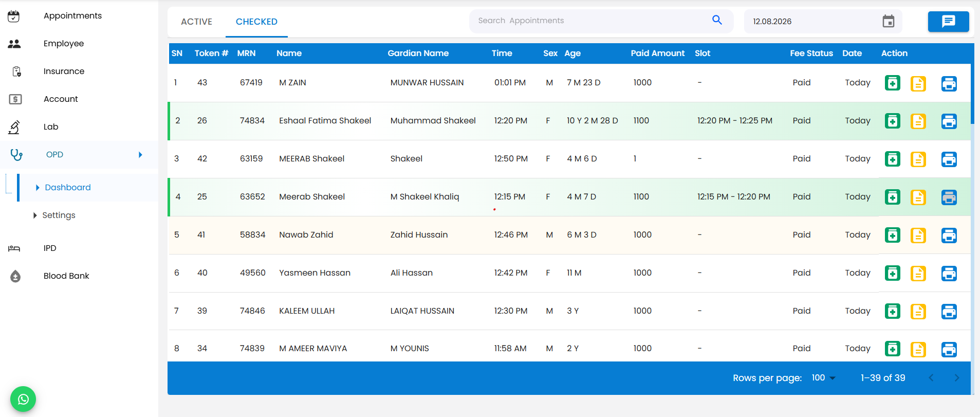Print record for MEERAB Shakeel token 42
The width and height of the screenshot is (980, 417).
click(949, 159)
